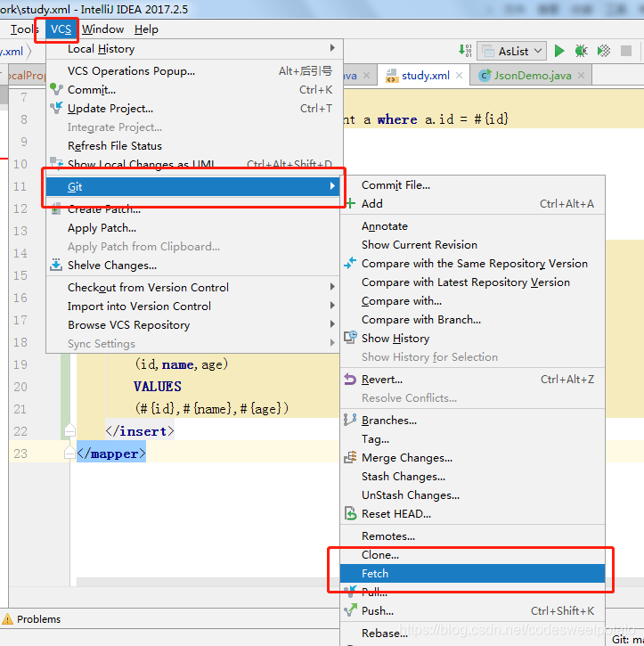Choose Compare with Branch...

click(x=473, y=320)
